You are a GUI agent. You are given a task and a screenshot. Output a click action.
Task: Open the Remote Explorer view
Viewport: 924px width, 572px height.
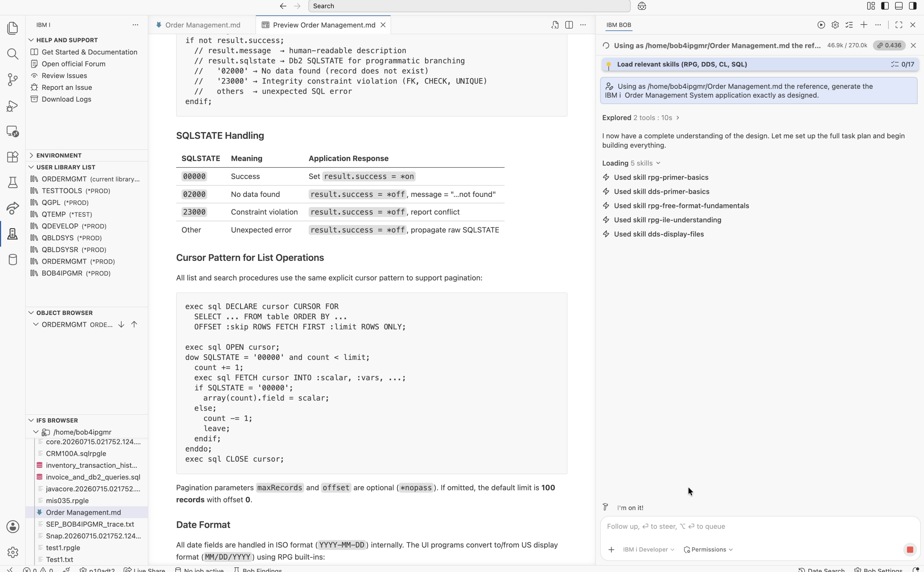click(12, 131)
